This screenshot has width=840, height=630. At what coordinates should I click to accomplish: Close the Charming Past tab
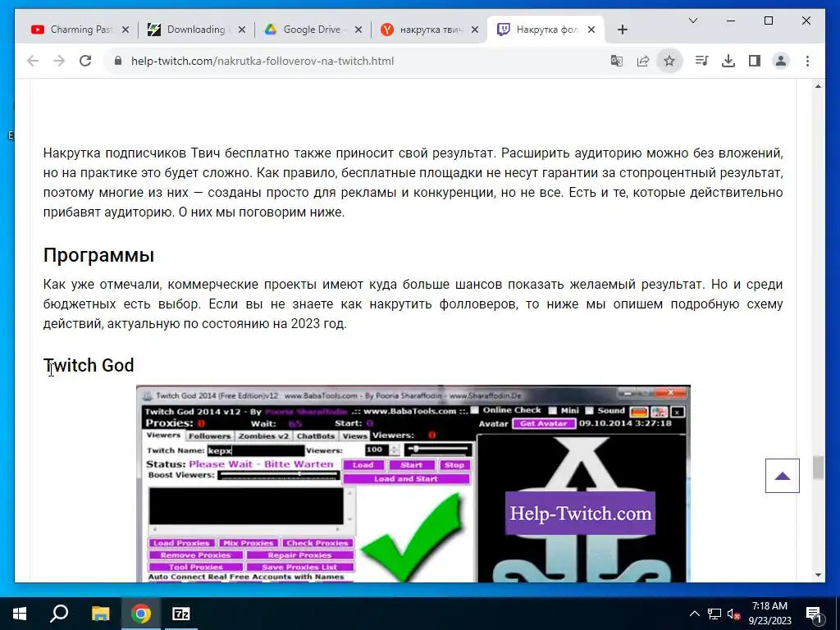pos(126,30)
